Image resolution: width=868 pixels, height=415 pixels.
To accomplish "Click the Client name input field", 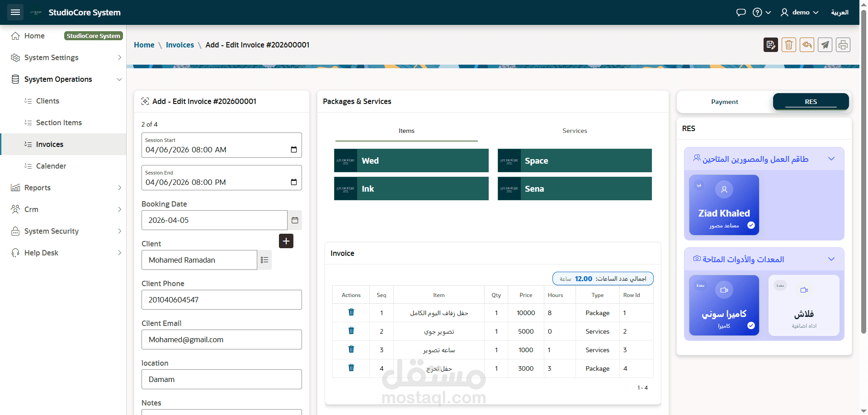I will coord(199,260).
